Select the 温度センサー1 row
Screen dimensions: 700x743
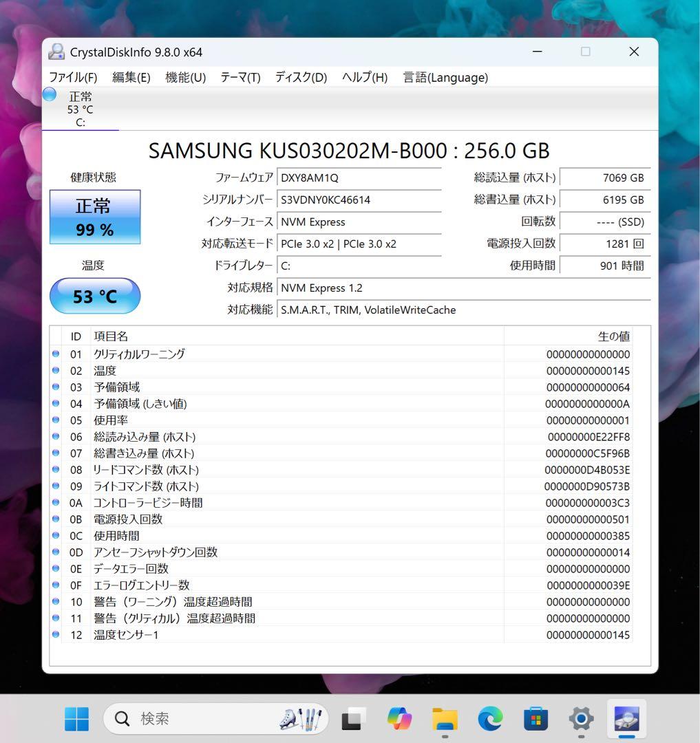pos(341,635)
